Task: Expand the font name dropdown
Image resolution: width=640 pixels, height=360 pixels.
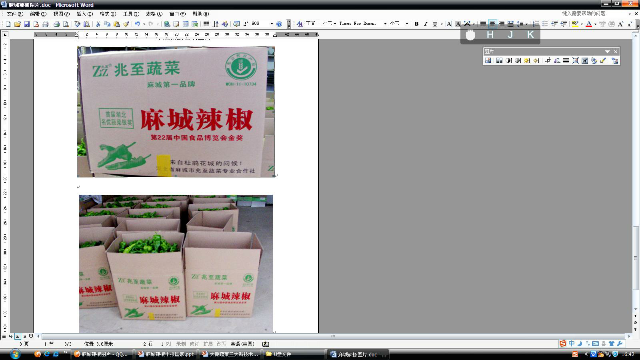Action: [x=385, y=24]
